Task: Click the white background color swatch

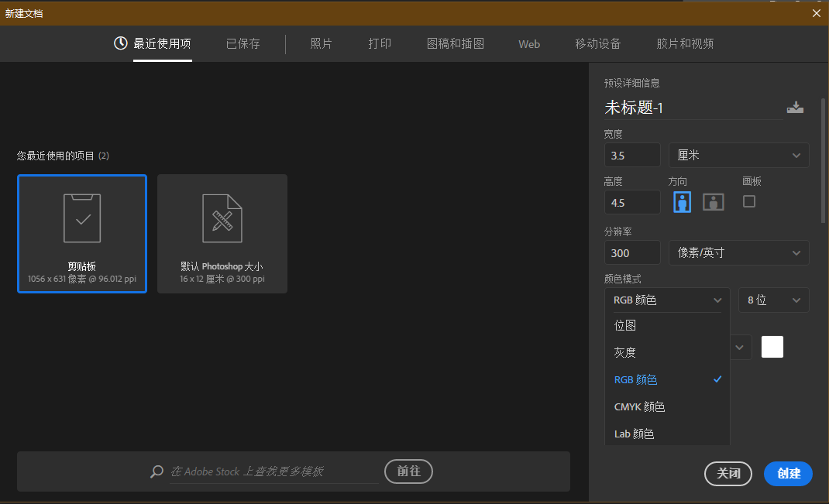Action: point(772,347)
